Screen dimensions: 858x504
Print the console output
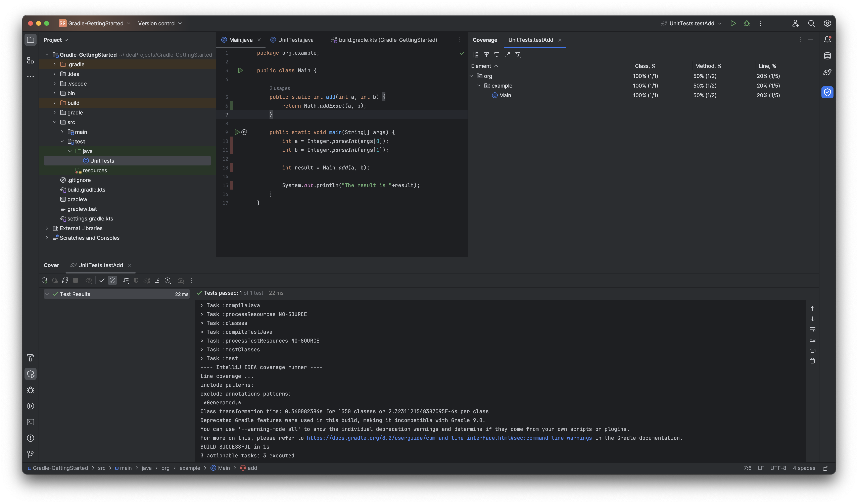pos(812,350)
